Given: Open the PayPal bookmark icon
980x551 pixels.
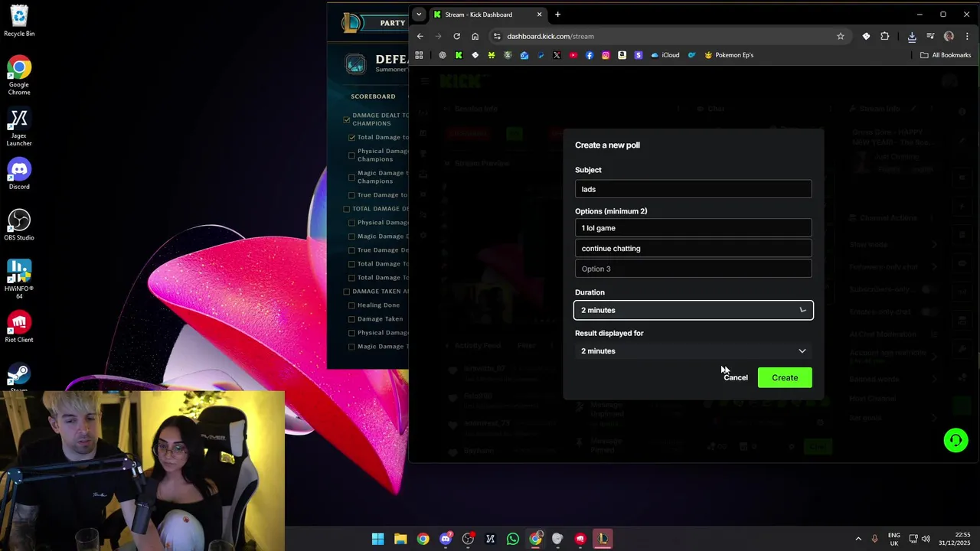Looking at the screenshot, I should (x=541, y=55).
